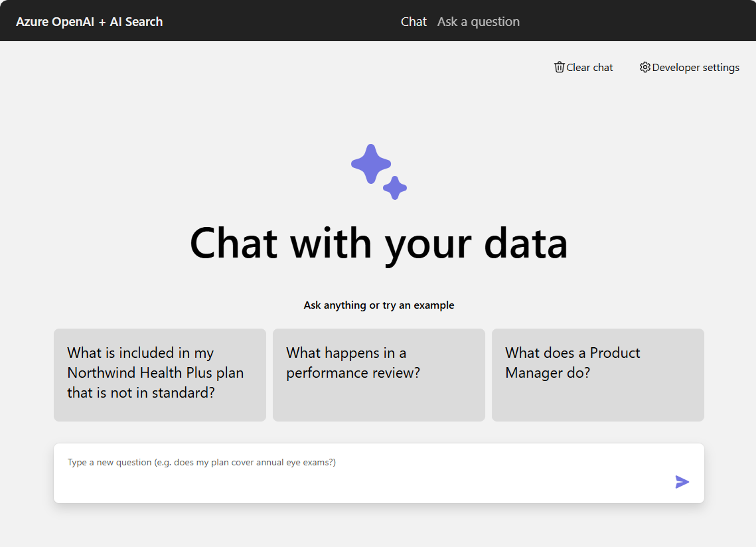Click the Clear chat label
This screenshot has height=547, width=756.
(x=589, y=67)
